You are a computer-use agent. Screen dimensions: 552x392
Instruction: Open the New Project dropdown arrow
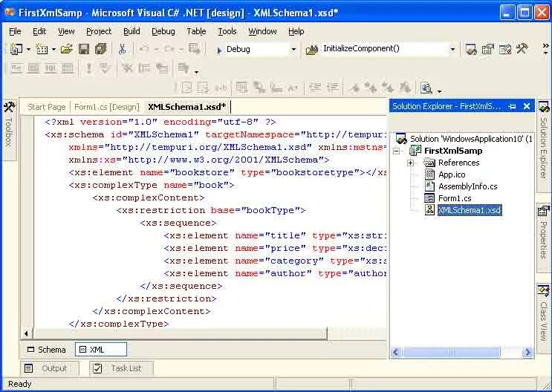tap(28, 49)
